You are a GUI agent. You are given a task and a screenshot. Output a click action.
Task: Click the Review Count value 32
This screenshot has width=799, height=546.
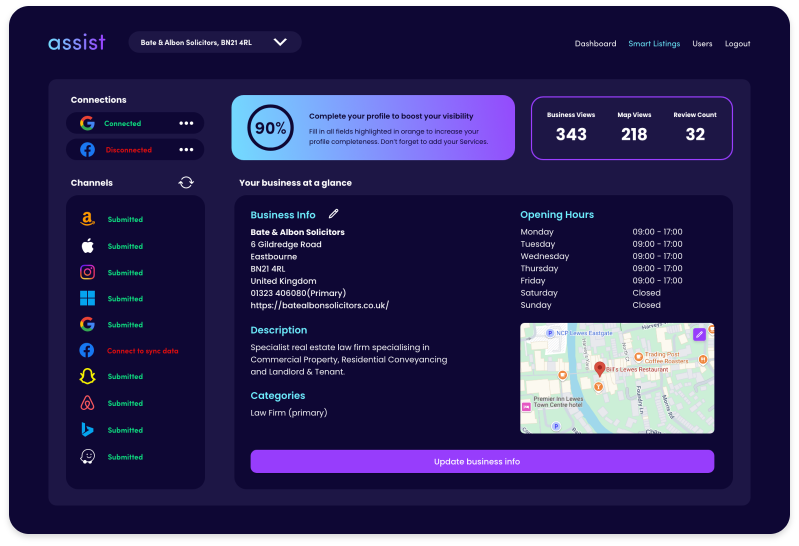[695, 134]
